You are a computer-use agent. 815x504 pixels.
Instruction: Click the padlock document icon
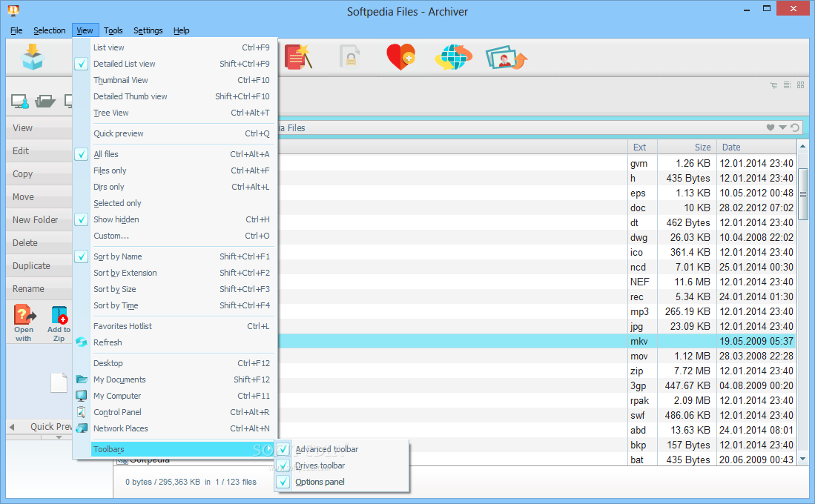[x=349, y=56]
